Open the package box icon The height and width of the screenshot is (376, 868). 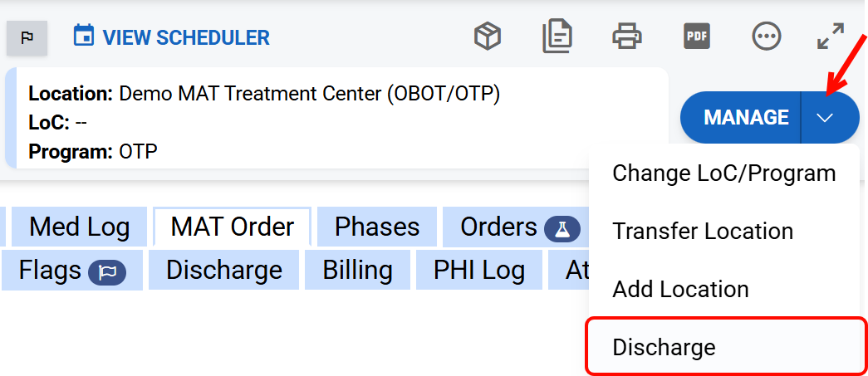click(x=488, y=37)
